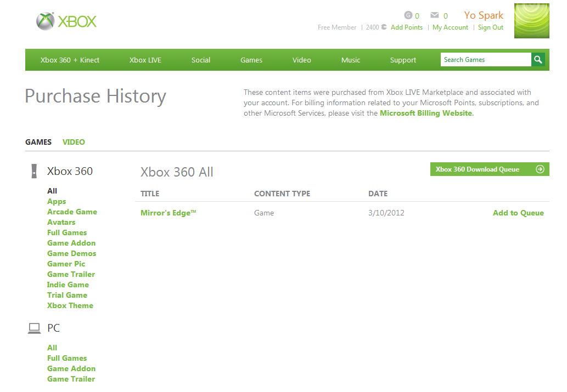Image resolution: width=567 pixels, height=392 pixels.
Task: Click Add Points link
Action: pyautogui.click(x=406, y=27)
